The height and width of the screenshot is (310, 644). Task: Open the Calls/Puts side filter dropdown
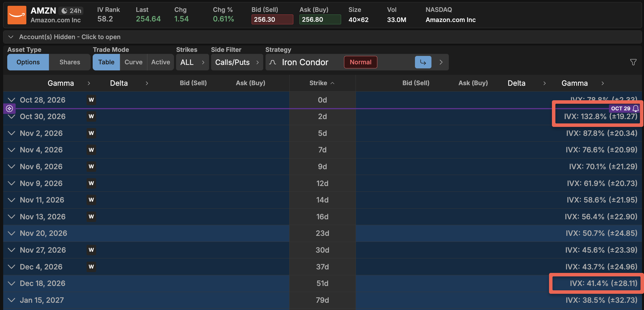pyautogui.click(x=237, y=62)
